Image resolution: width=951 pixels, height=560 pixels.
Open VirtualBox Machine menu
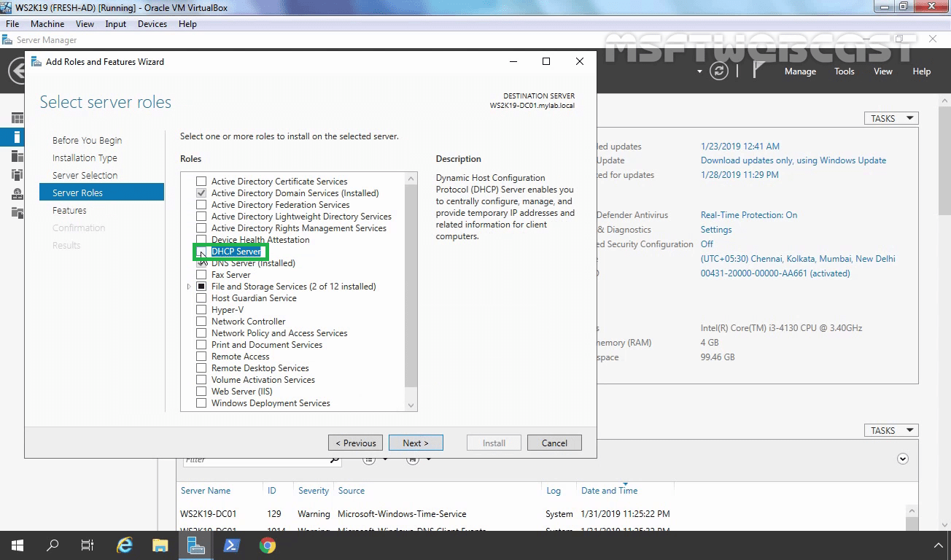pyautogui.click(x=47, y=24)
